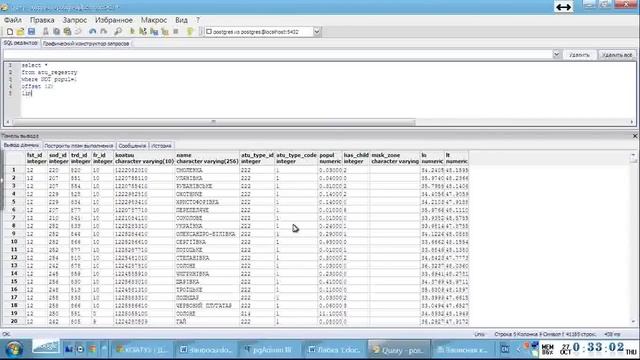Open the Правка menu

[x=42, y=20]
